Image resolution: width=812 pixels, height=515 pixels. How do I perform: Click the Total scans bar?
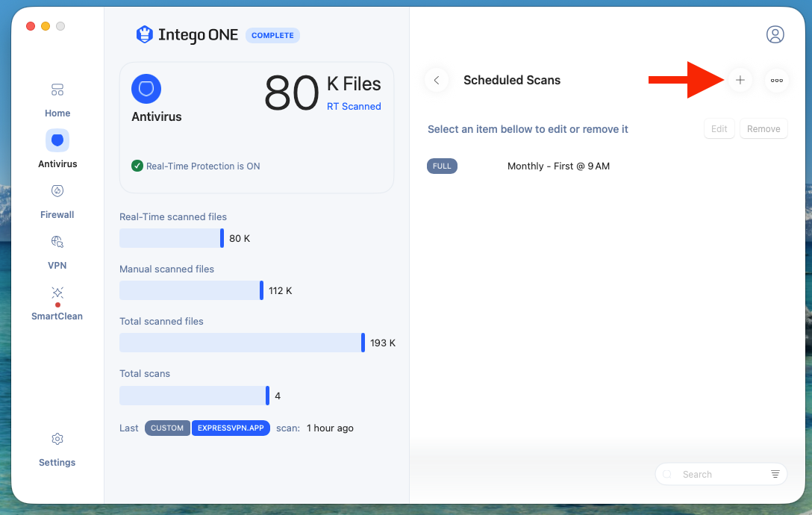[194, 396]
